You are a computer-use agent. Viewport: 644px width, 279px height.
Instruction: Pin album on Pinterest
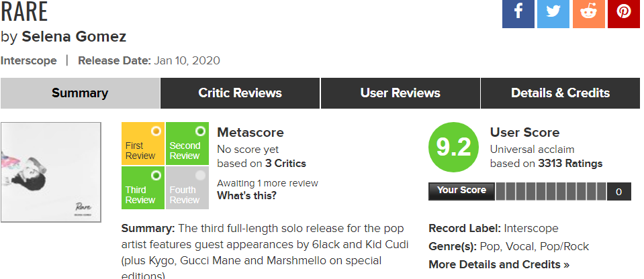(624, 13)
